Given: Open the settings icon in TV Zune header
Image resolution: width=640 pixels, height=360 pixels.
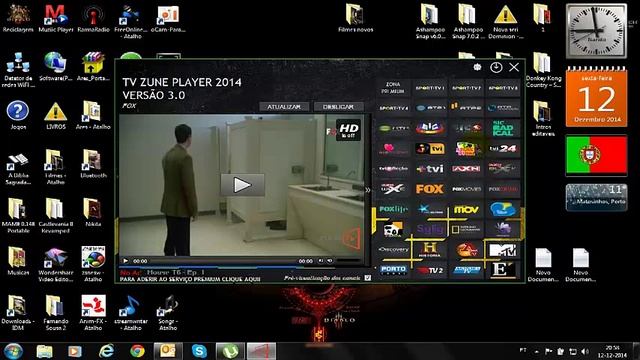Looking at the screenshot, I should tap(477, 67).
